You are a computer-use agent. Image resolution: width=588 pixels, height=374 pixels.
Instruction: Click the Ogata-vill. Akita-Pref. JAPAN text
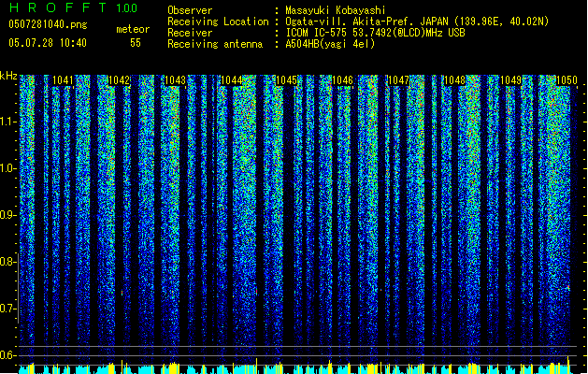click(x=366, y=22)
